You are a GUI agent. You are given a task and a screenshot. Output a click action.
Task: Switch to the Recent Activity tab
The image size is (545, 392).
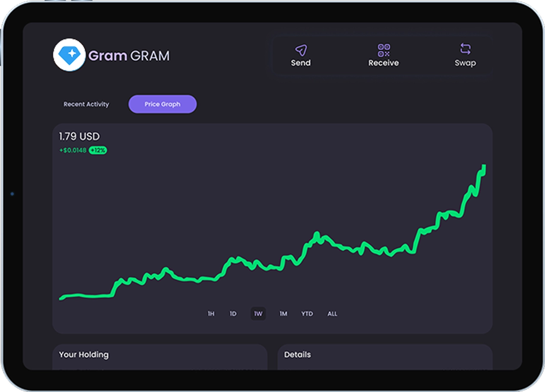click(86, 104)
